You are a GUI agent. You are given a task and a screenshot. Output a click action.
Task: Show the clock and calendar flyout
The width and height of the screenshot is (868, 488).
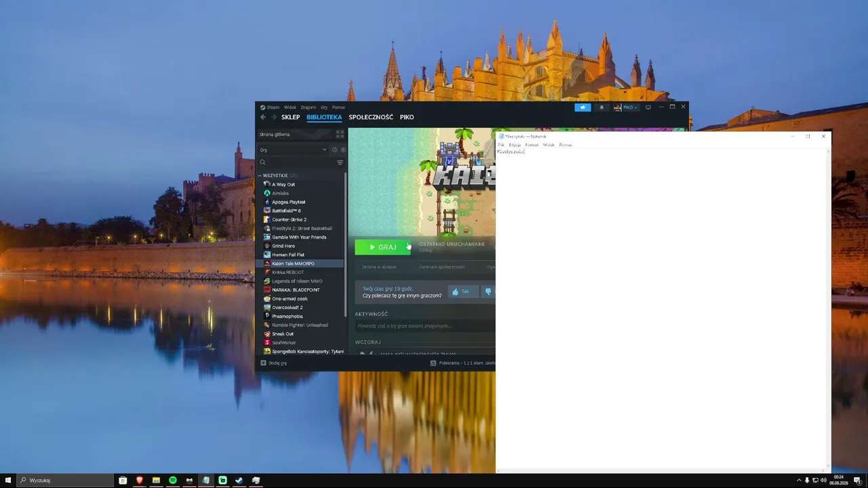(x=839, y=480)
